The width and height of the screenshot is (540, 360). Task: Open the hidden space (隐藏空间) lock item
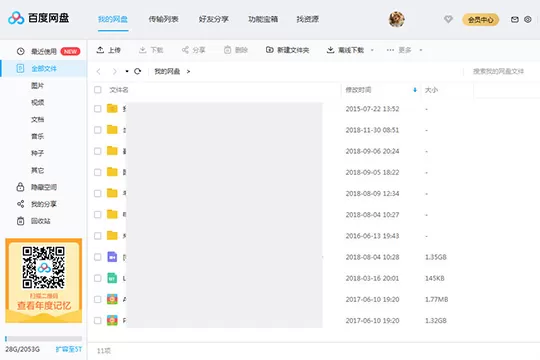point(37,187)
